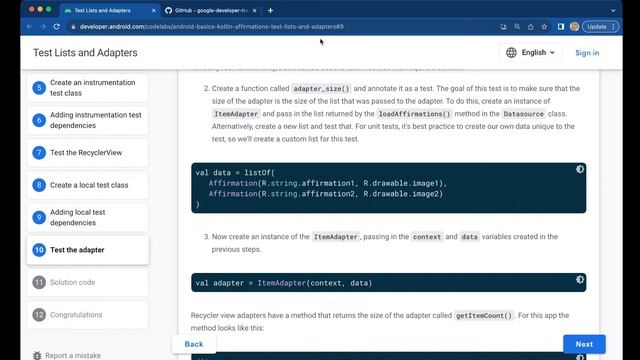Toggle the browser side panel icon
This screenshot has height=360, width=640.
[561, 27]
